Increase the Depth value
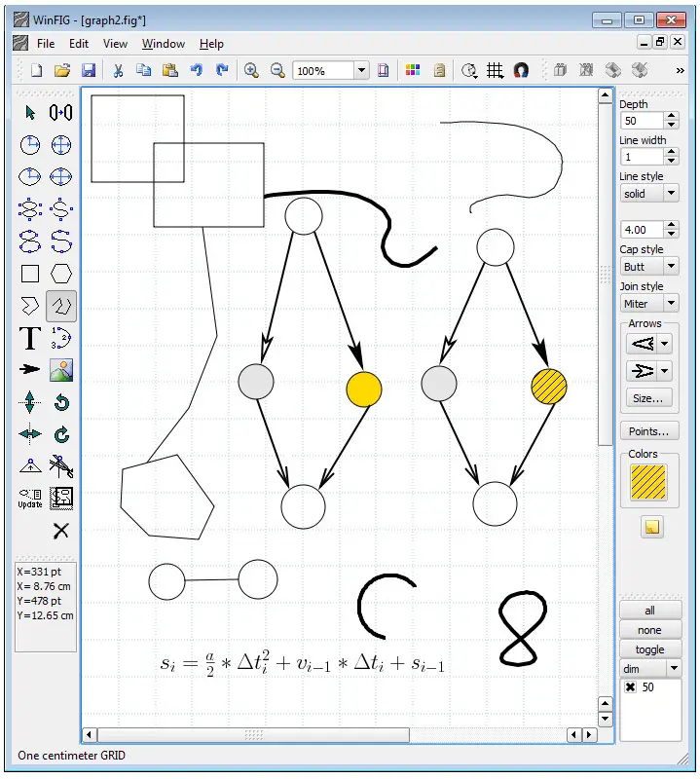Screen dimensions: 700x779 pyautogui.click(x=671, y=116)
